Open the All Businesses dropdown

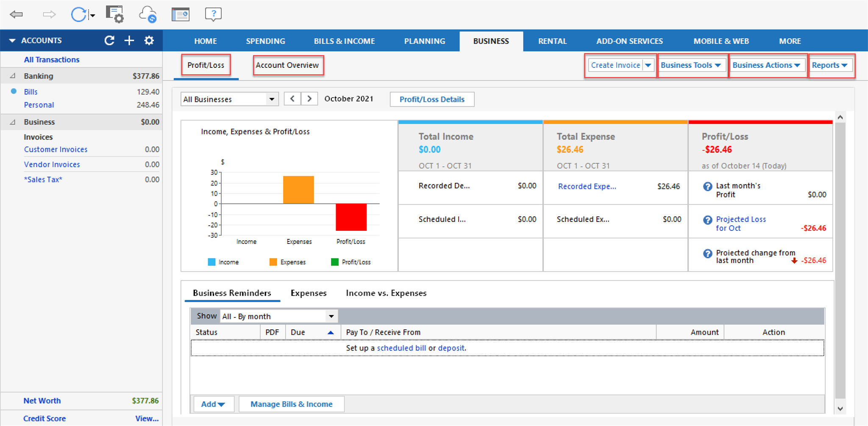click(229, 99)
